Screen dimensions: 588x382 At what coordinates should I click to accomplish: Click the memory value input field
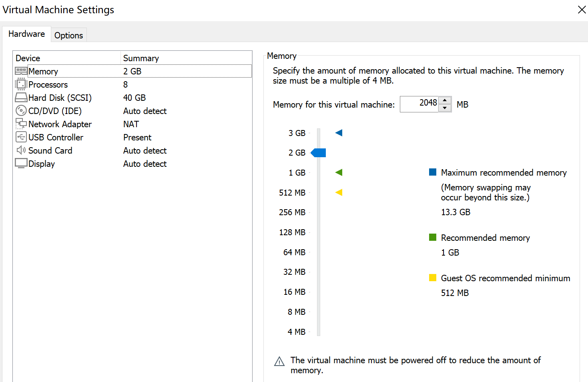pos(419,104)
